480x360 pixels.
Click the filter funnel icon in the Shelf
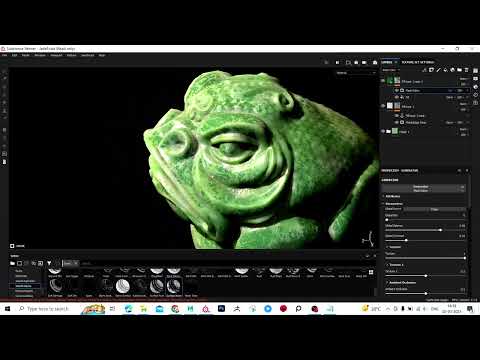pyautogui.click(x=49, y=263)
